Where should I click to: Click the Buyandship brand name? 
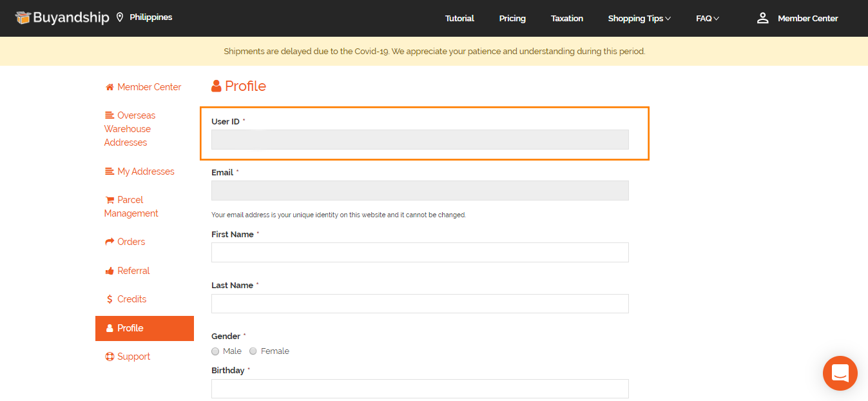point(71,17)
